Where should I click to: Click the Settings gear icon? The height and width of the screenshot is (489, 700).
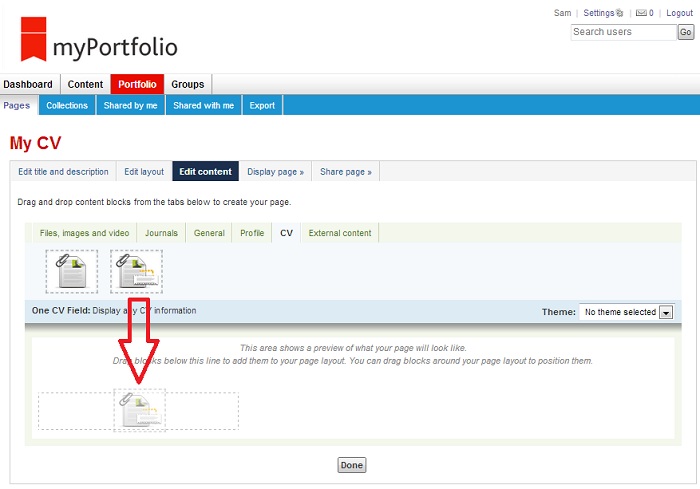coord(620,13)
